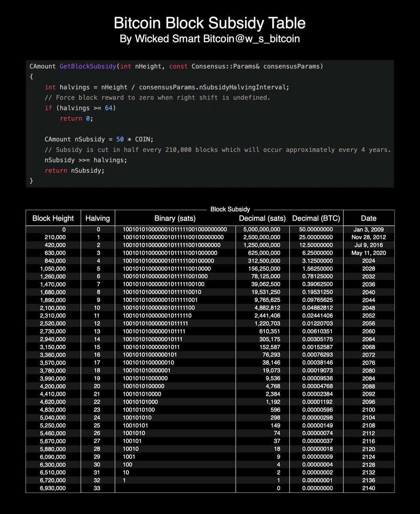Click the 'Decimal (sats)' column header

(x=262, y=218)
